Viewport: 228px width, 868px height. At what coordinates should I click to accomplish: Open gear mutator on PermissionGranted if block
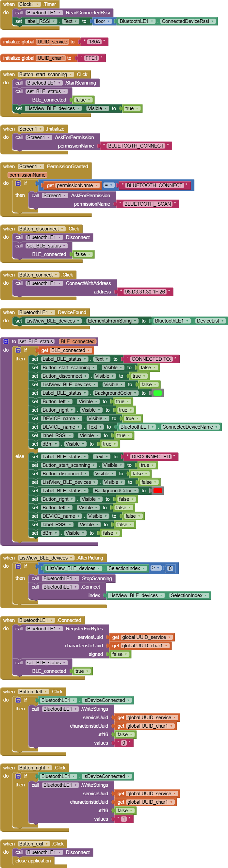pos(18,183)
